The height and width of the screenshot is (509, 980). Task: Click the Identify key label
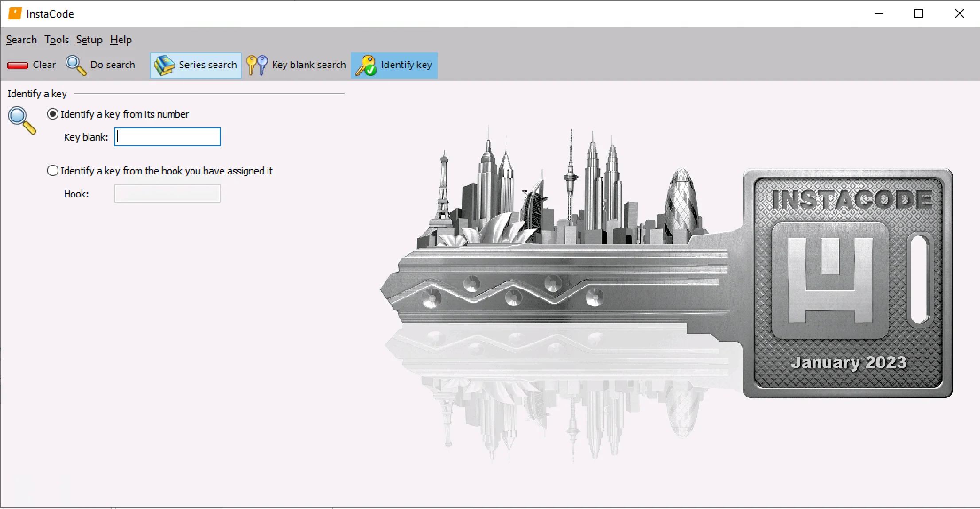[x=406, y=65]
